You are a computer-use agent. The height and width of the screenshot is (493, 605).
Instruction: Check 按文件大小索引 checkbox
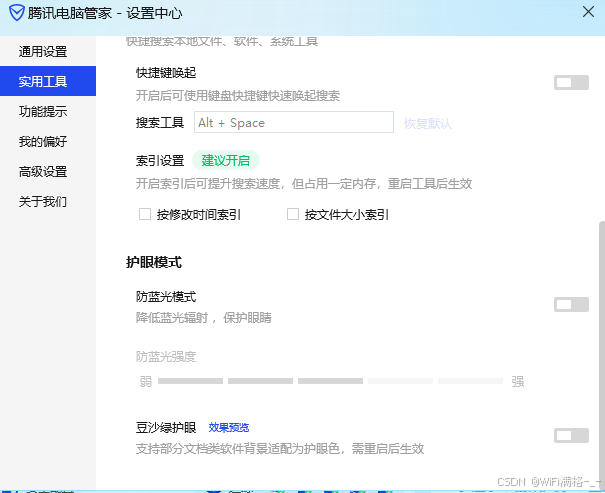click(x=293, y=214)
